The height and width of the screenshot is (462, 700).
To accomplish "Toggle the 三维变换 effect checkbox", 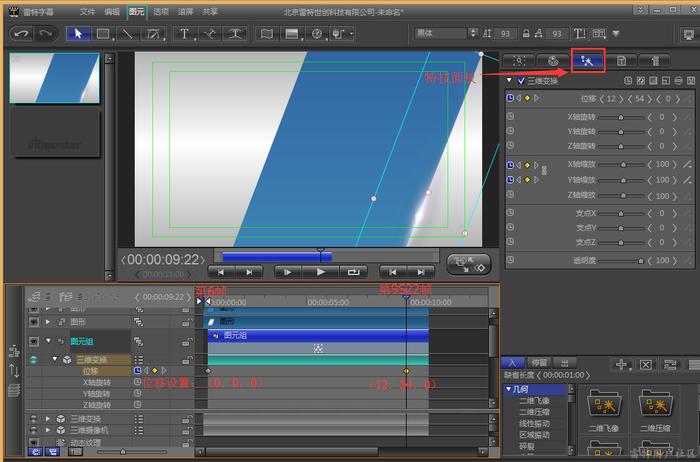I will [x=521, y=81].
